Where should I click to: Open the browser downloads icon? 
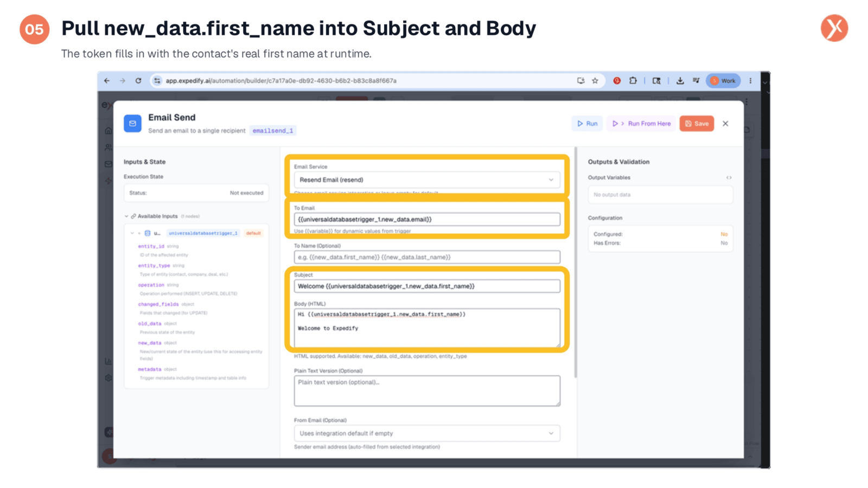click(x=680, y=81)
